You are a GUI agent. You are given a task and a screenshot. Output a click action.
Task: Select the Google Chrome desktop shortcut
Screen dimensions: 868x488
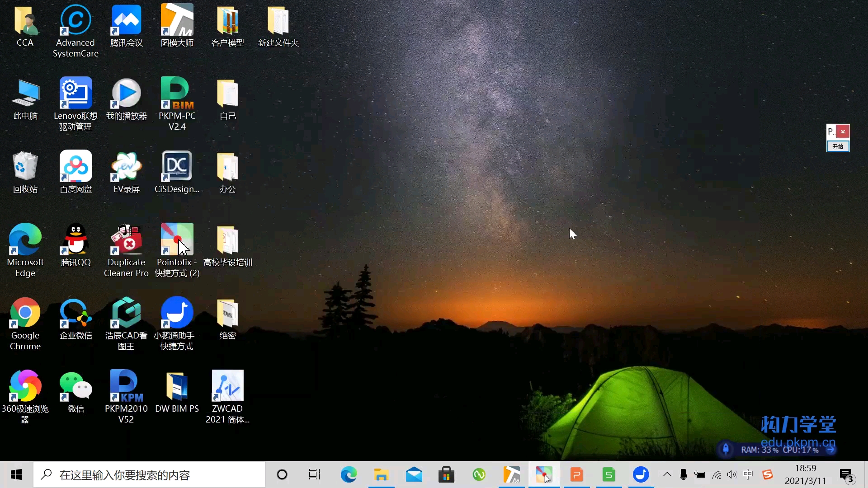pos(25,313)
